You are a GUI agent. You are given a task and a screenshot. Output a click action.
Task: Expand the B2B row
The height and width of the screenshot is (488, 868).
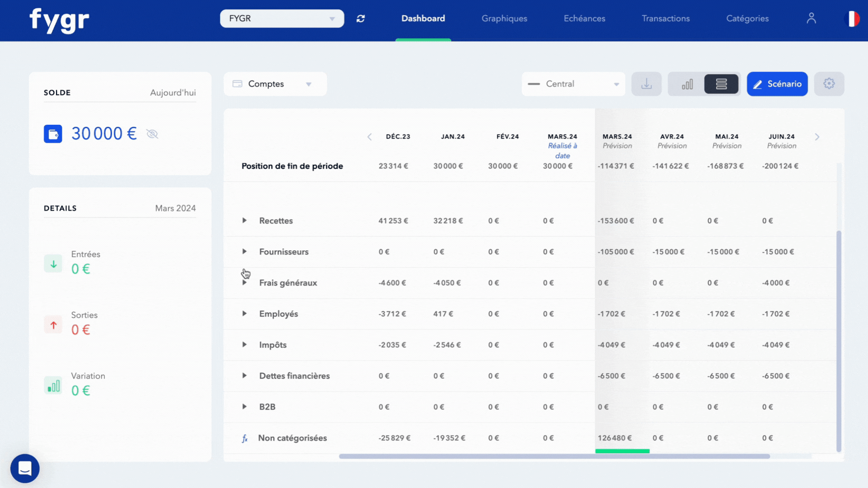point(245,407)
